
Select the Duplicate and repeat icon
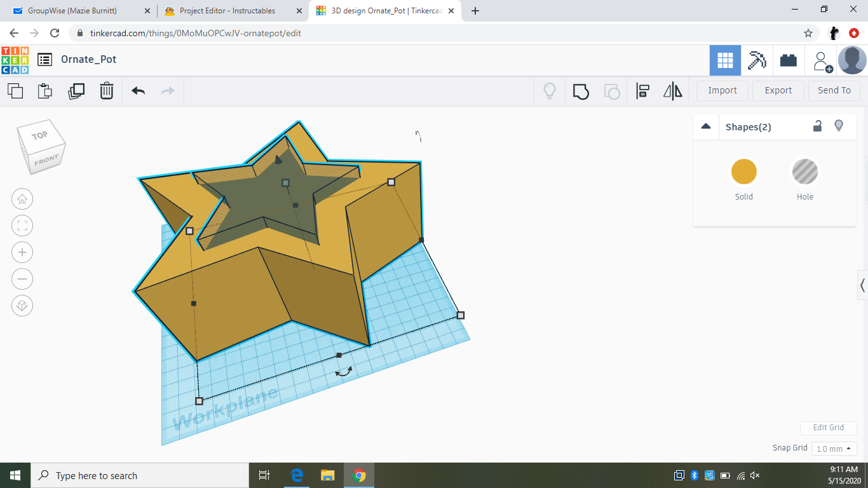pos(76,91)
